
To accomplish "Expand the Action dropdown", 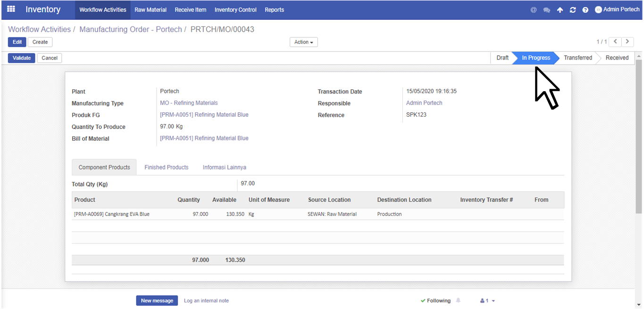I will [x=303, y=42].
